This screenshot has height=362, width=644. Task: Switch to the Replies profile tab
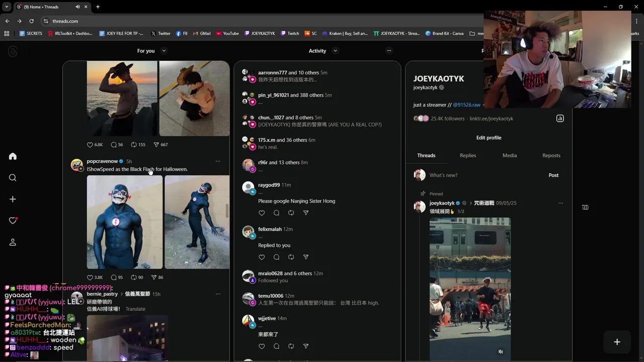tap(468, 155)
